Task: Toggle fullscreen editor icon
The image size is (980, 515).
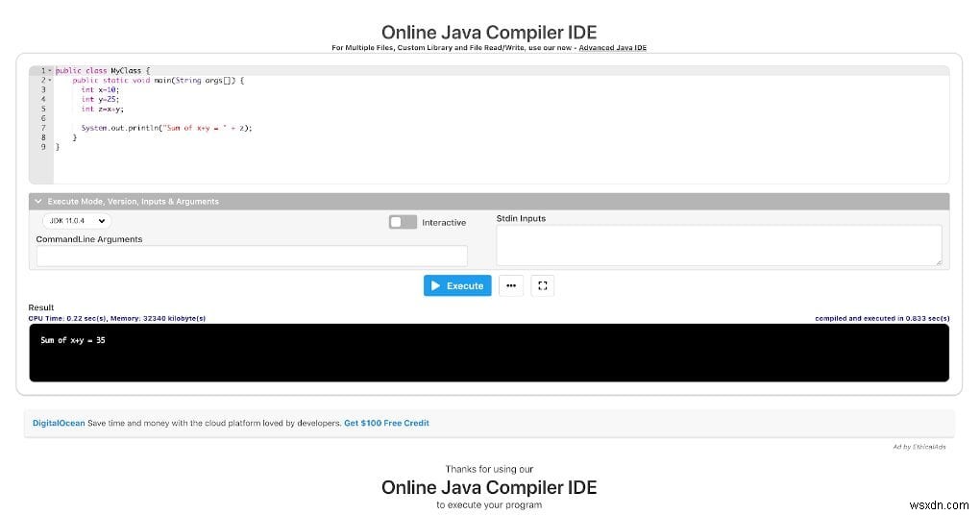Action: coord(543,285)
